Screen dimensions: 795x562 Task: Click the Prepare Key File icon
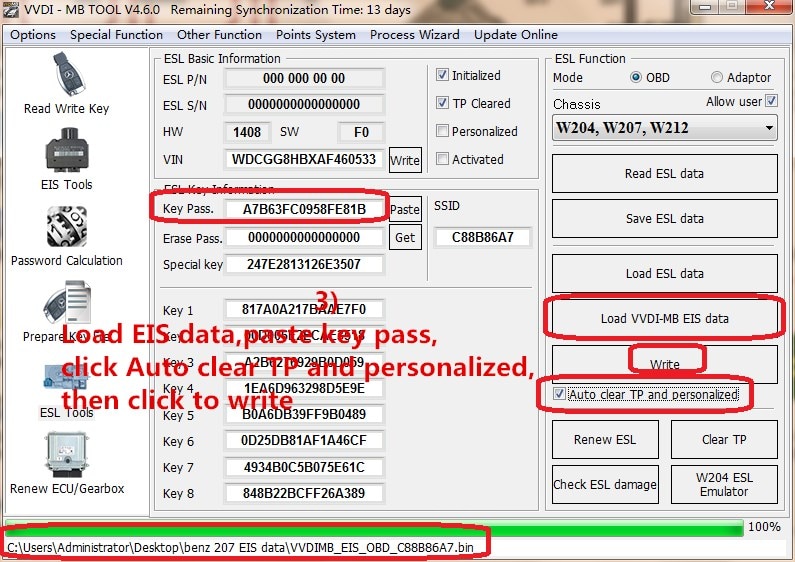66,305
